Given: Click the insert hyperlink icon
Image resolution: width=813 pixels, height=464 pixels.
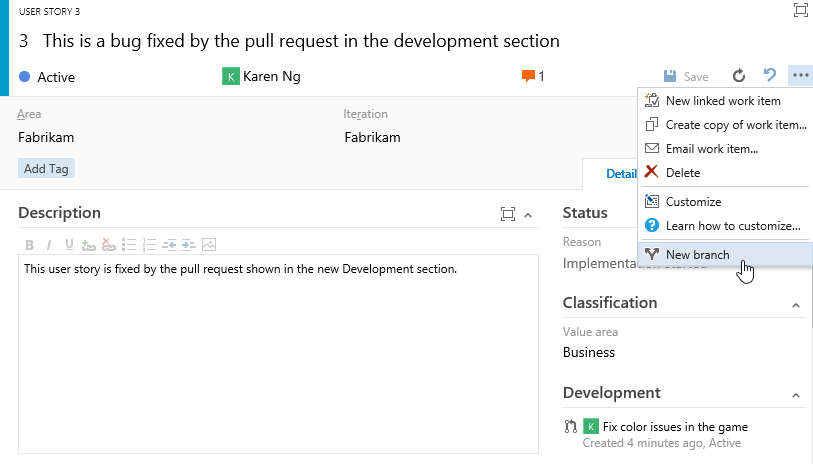Looking at the screenshot, I should point(89,245).
